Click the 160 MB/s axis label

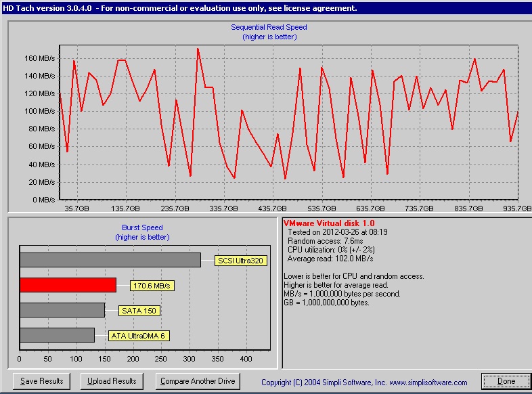39,58
